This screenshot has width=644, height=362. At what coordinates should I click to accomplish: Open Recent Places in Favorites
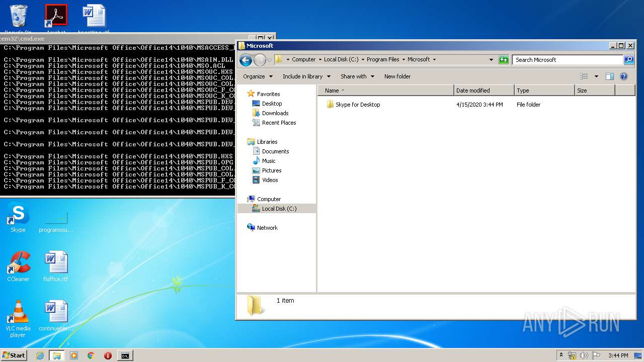pyautogui.click(x=279, y=123)
